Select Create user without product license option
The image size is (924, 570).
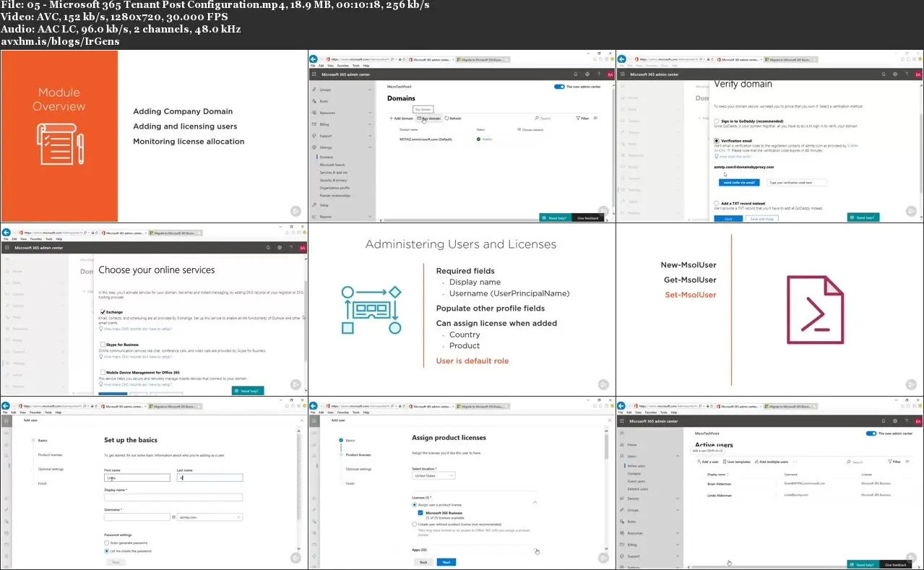(x=414, y=524)
